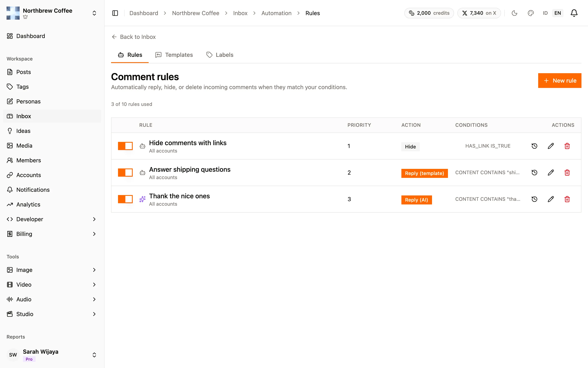Open Tags in the sidebar
This screenshot has width=588, height=368.
(52, 87)
